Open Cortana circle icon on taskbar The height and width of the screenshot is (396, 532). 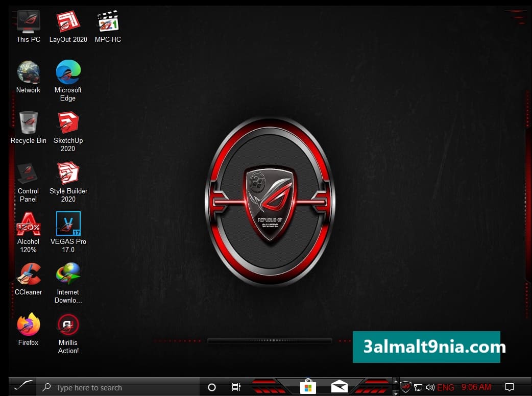[212, 387]
